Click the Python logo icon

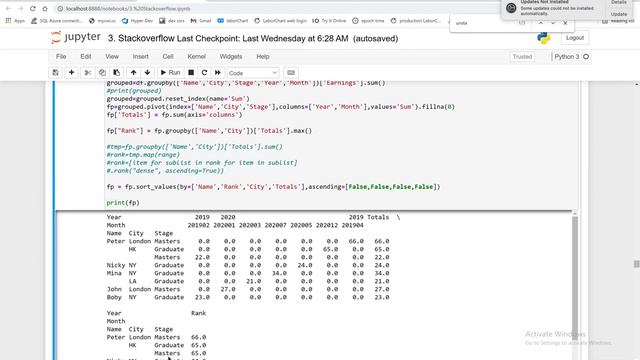point(543,38)
